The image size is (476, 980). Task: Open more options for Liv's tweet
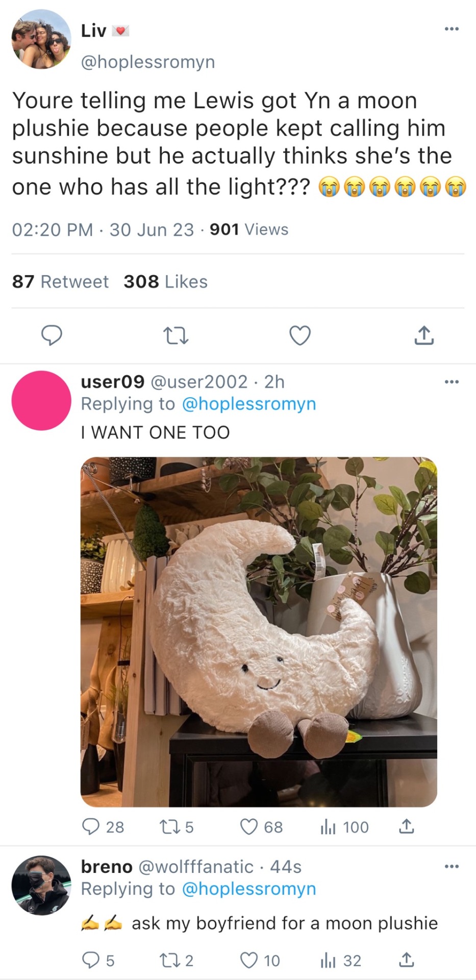[x=452, y=29]
